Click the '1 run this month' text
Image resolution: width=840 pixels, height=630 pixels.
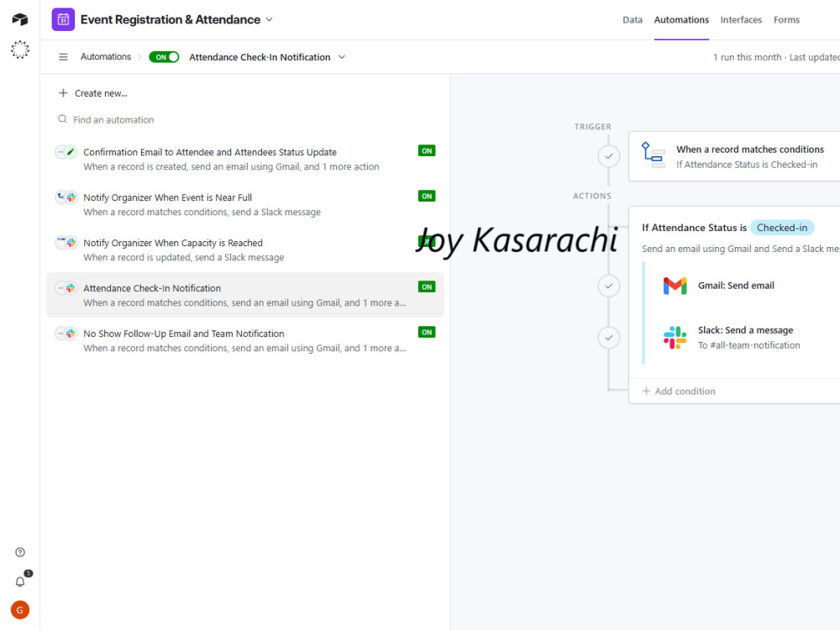tap(747, 57)
